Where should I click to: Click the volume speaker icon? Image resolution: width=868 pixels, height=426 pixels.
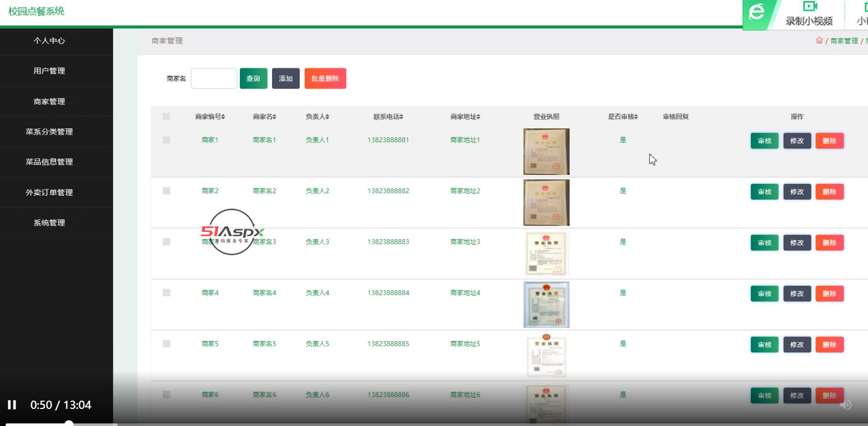point(845,405)
